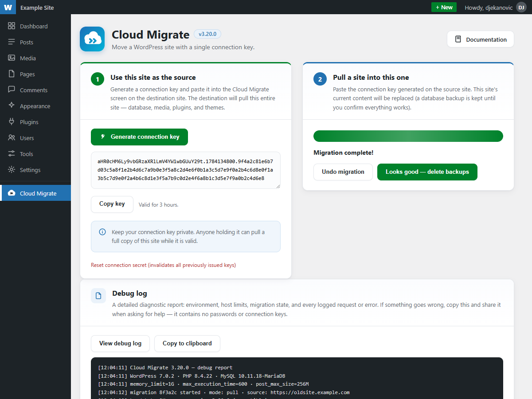This screenshot has width=532, height=399.
Task: Click the + New button in admin bar
Action: pyautogui.click(x=444, y=7)
